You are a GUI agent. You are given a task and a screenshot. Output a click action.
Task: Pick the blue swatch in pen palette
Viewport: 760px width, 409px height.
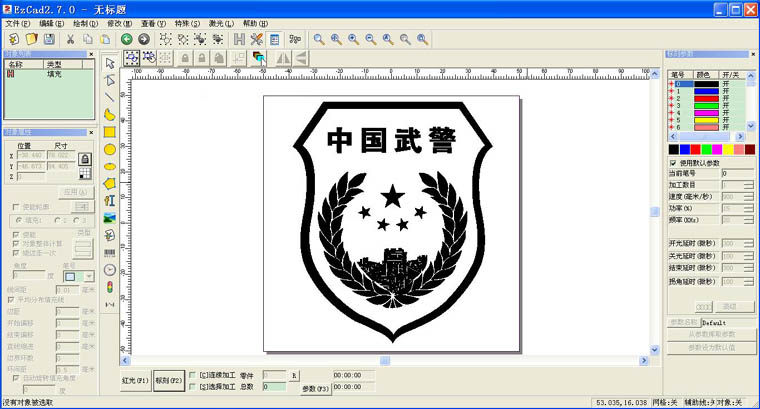(685, 149)
